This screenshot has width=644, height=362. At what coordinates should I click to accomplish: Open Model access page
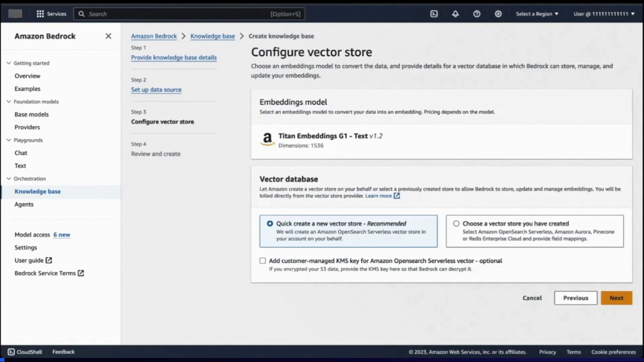point(32,235)
